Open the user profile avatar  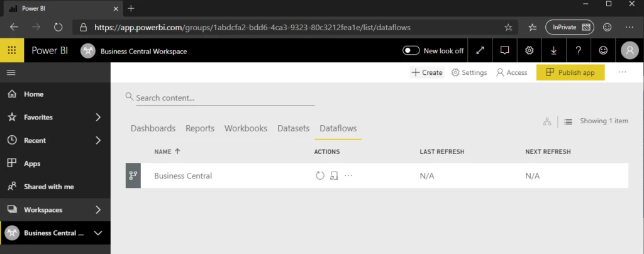(630, 50)
